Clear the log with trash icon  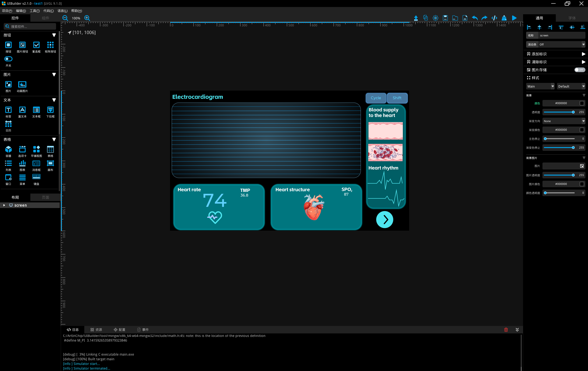click(x=506, y=330)
